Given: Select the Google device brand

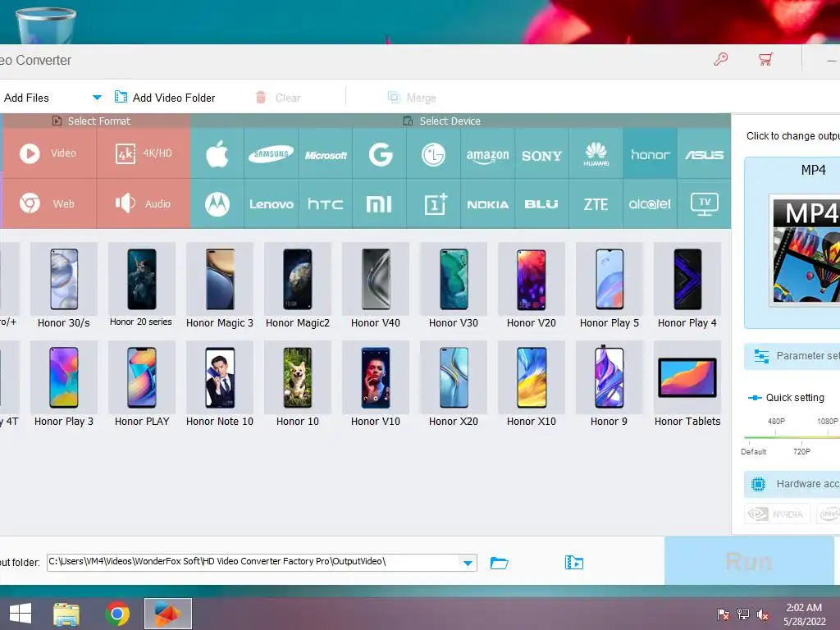Looking at the screenshot, I should click(x=380, y=154).
